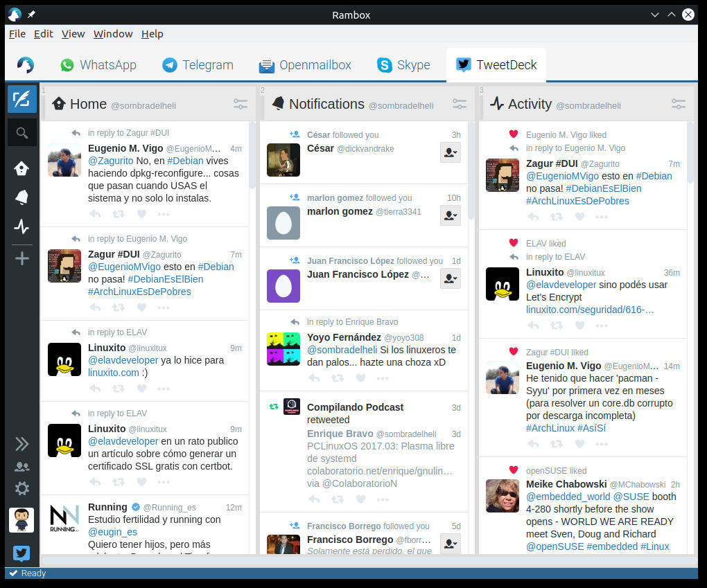Click the Notifications column scrollbar

coord(471,170)
